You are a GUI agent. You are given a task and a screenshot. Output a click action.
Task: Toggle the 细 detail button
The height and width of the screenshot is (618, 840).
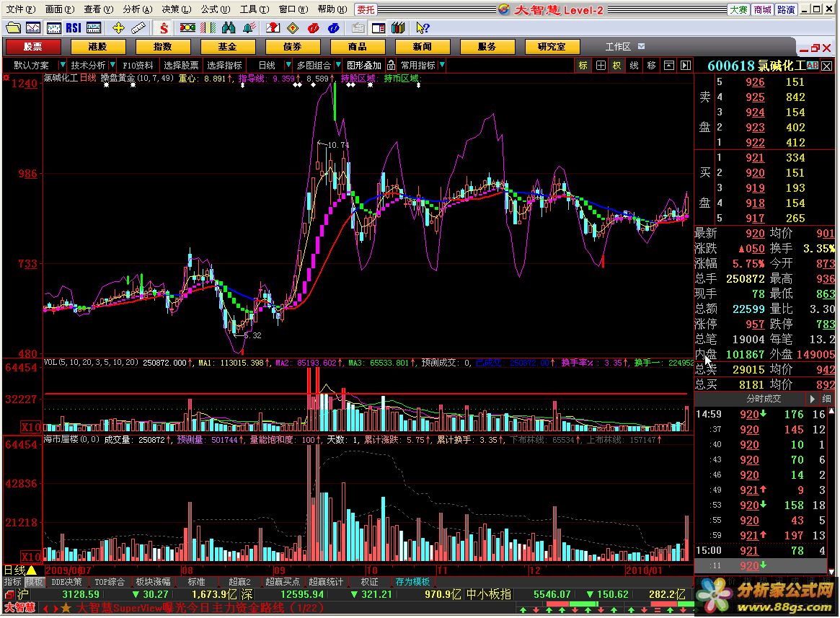(826, 400)
